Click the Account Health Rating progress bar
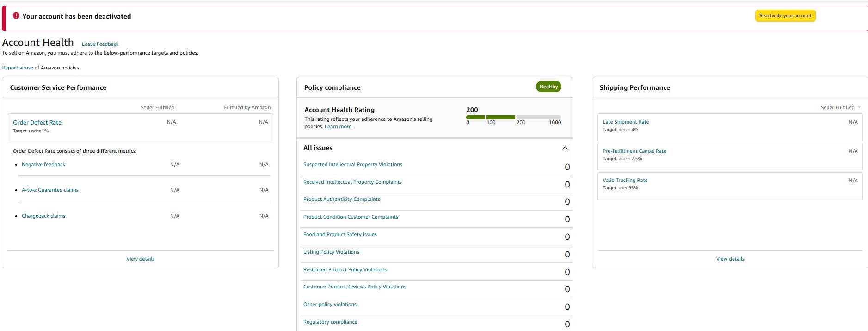Screen dimensions: 868x331 click(513, 117)
